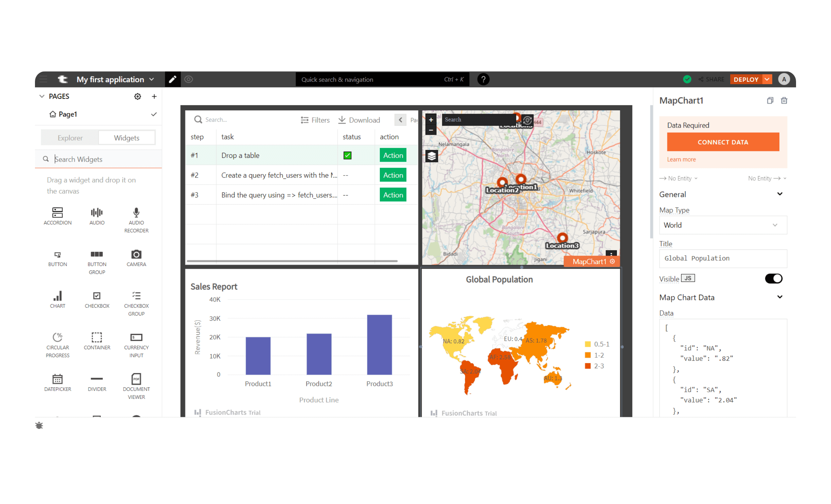
Task: Open the Deploy dropdown arrow
Action: click(767, 79)
